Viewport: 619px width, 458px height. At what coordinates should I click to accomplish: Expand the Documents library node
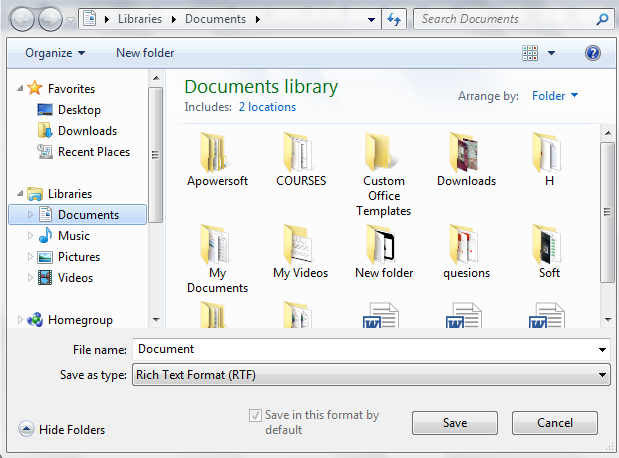point(30,214)
